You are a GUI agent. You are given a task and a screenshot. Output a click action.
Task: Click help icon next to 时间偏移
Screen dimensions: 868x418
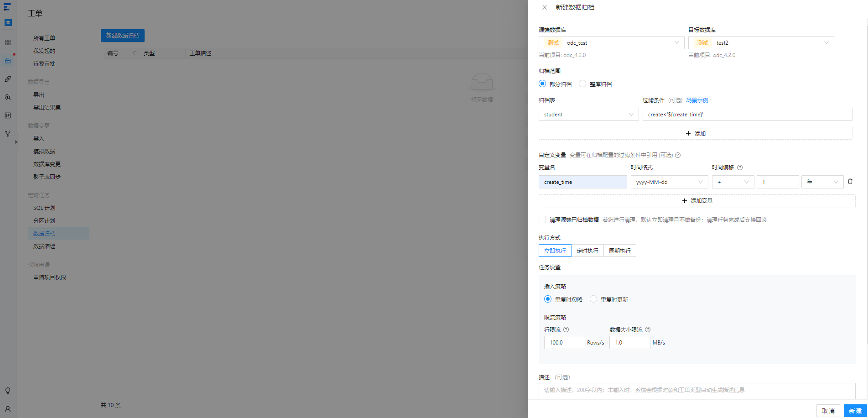(x=740, y=167)
